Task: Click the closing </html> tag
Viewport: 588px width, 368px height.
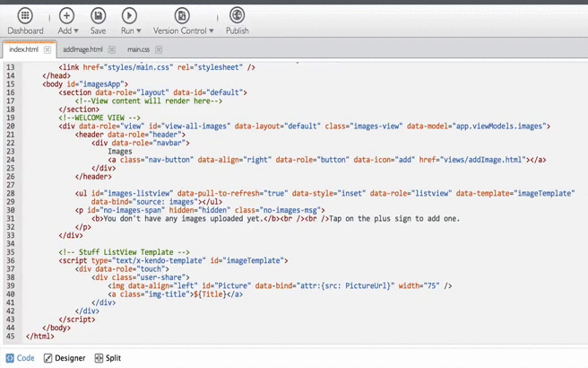Action: tap(39, 337)
